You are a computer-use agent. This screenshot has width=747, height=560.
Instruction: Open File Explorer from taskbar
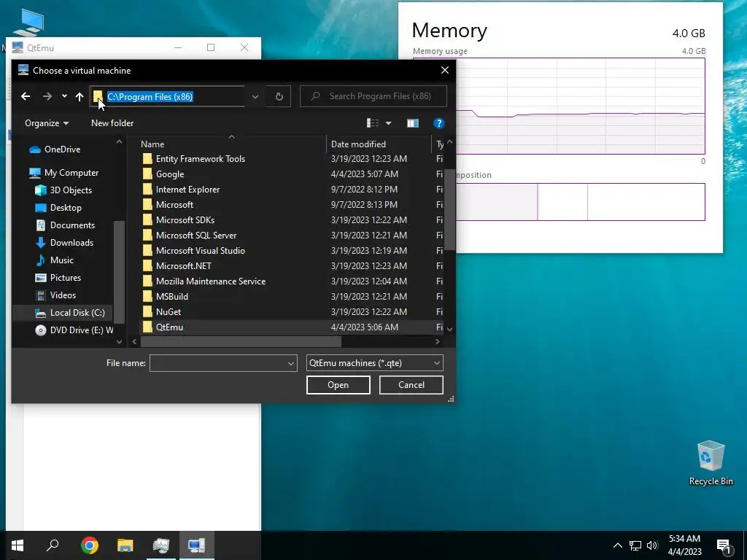click(125, 545)
